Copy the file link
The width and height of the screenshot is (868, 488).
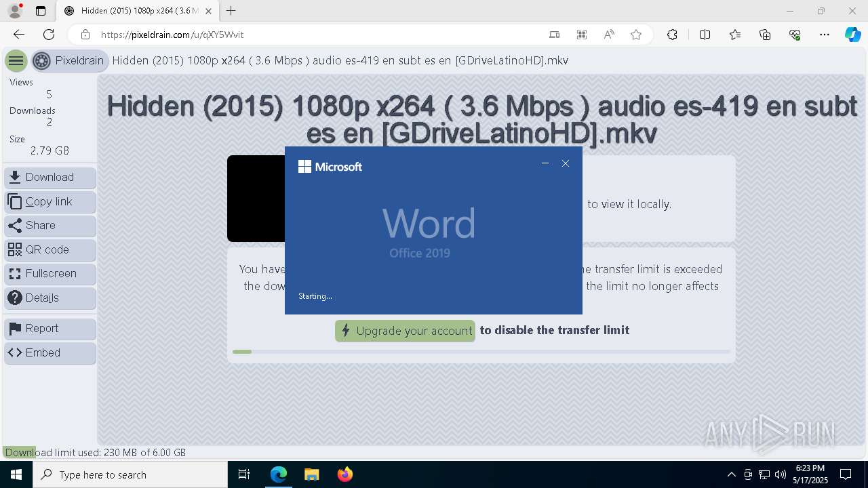point(50,202)
